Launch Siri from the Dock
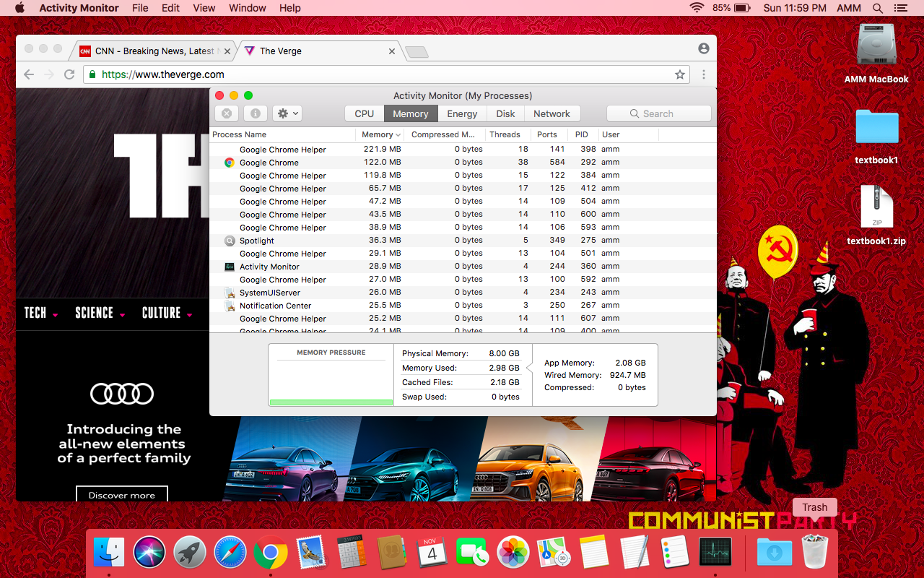Screen dimensions: 924x578 149,553
